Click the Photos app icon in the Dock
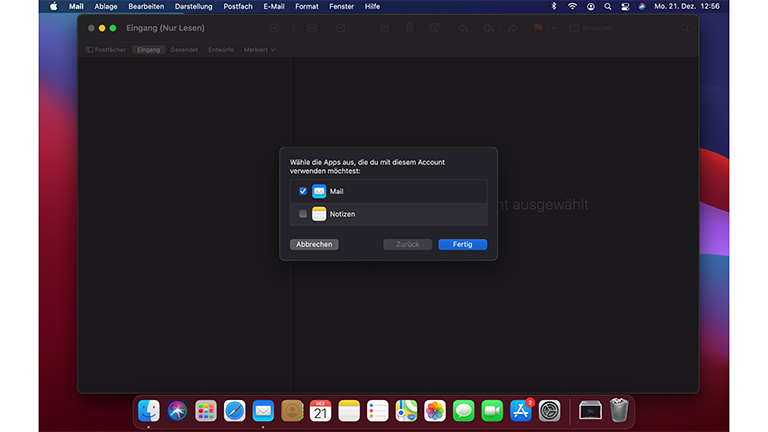Image resolution: width=768 pixels, height=432 pixels. 435,410
